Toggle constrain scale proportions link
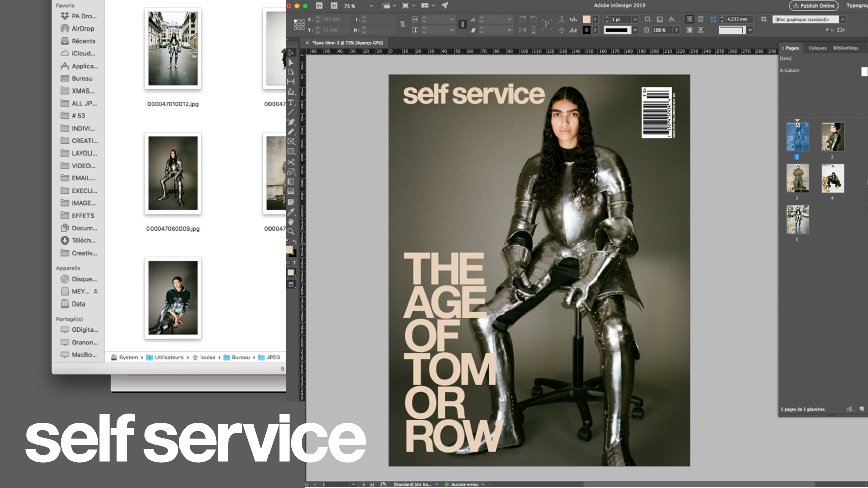Viewport: 868px width, 488px height. (x=462, y=24)
